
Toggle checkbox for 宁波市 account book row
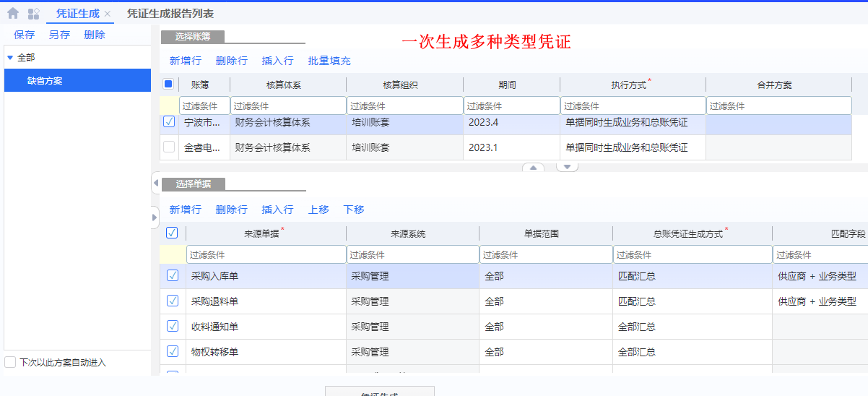(169, 122)
